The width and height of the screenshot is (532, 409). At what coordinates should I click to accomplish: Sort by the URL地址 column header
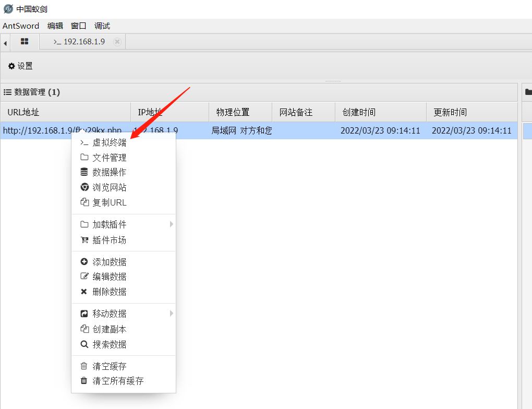tap(66, 112)
